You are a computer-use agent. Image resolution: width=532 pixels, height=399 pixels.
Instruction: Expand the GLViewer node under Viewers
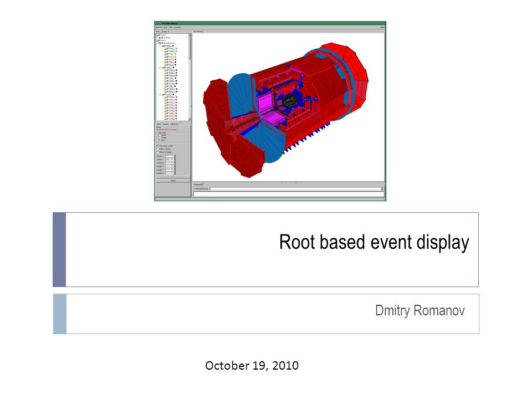point(157,38)
